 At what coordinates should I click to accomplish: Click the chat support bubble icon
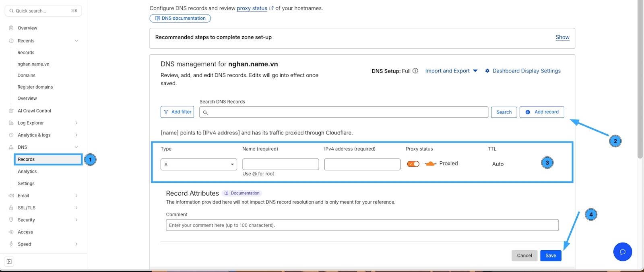622,252
